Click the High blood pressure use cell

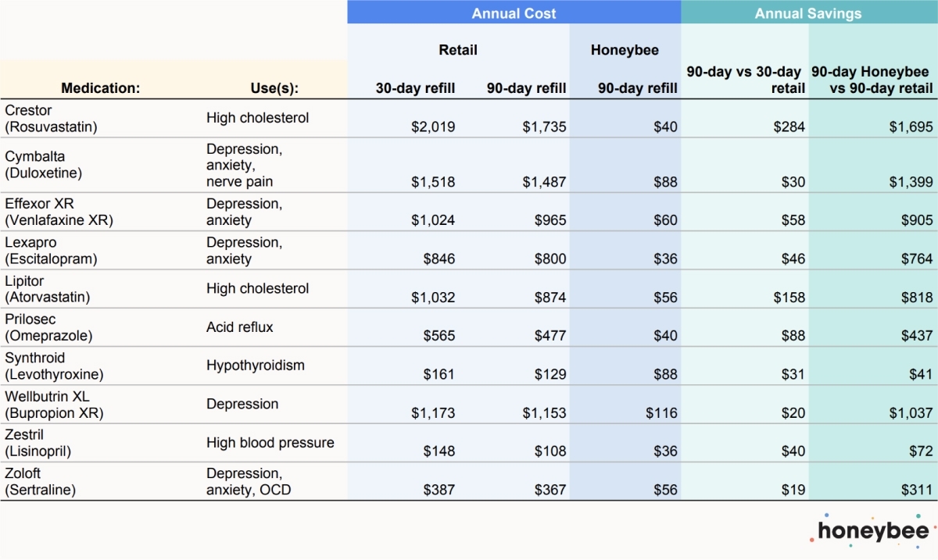coord(270,443)
